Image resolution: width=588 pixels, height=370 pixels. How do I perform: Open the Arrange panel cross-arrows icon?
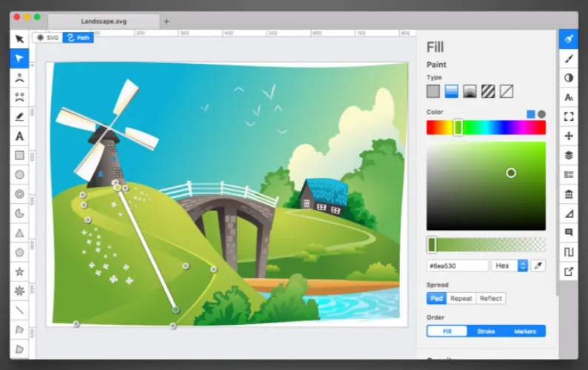tap(569, 136)
